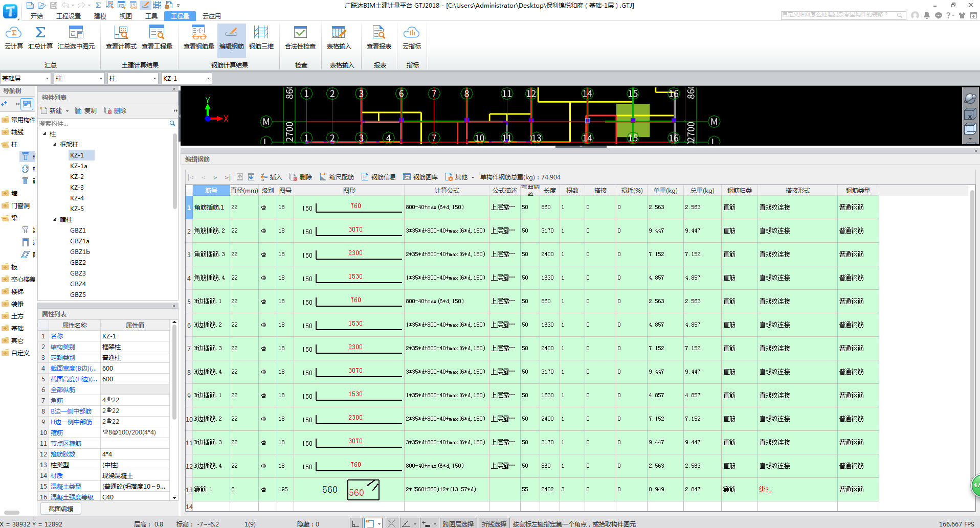Click 插入 in rebar editor toolbar

(271, 177)
